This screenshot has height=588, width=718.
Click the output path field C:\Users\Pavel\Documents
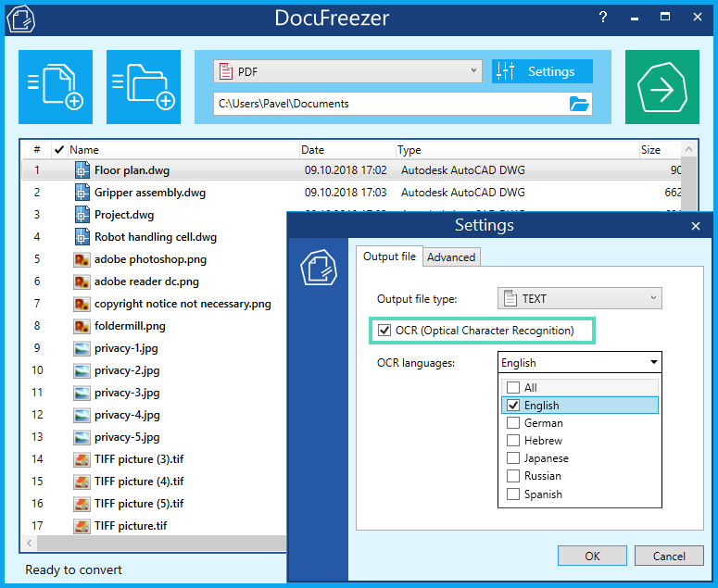click(391, 104)
